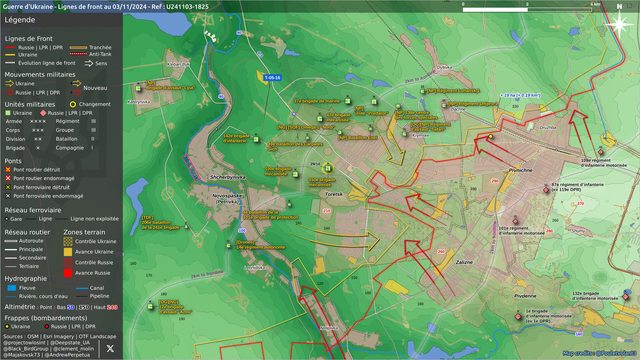The height and width of the screenshot is (360, 640).
Task: Click the Avance Russie red swatch
Action: (x=68, y=273)
